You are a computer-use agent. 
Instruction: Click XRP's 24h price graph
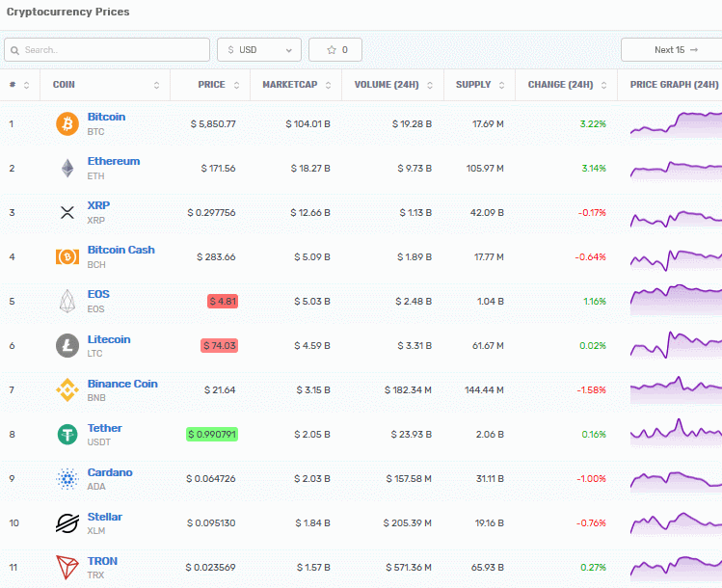coord(676,218)
